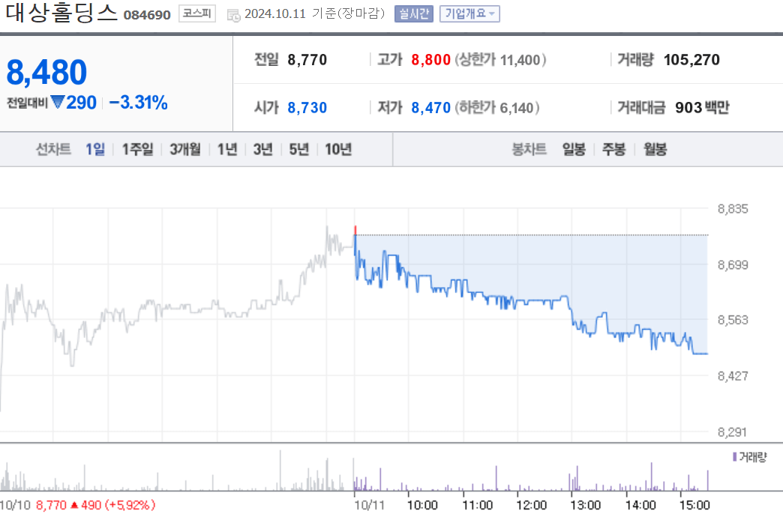Image resolution: width=783 pixels, height=532 pixels.
Task: Select the 10년 line chart tab
Action: [x=338, y=149]
